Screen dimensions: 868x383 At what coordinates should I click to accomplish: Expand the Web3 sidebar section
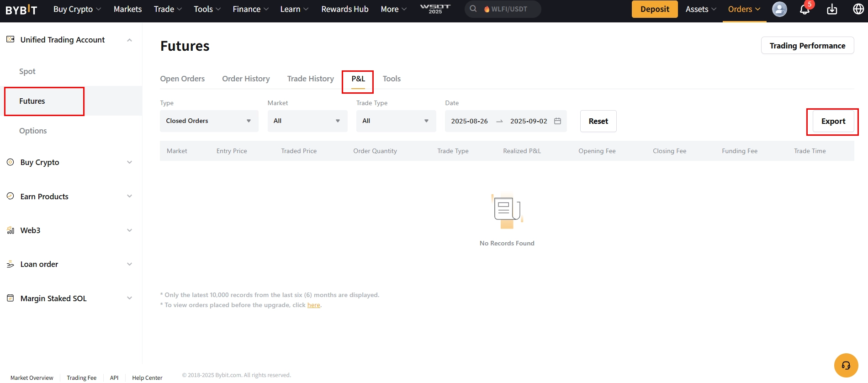(129, 230)
